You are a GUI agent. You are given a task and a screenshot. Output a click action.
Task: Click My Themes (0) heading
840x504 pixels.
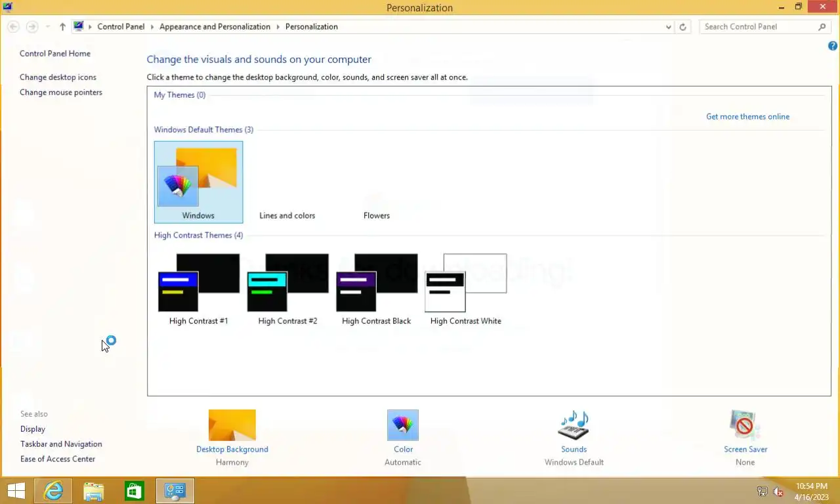[180, 95]
